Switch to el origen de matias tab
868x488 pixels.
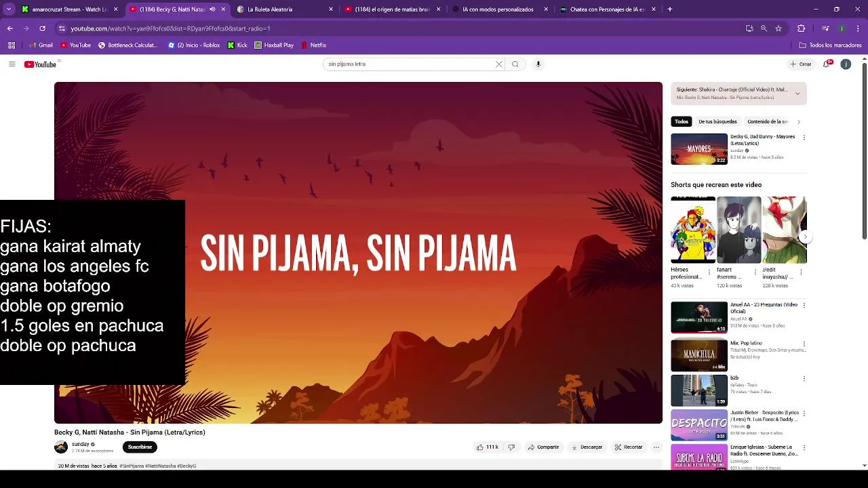tap(392, 9)
